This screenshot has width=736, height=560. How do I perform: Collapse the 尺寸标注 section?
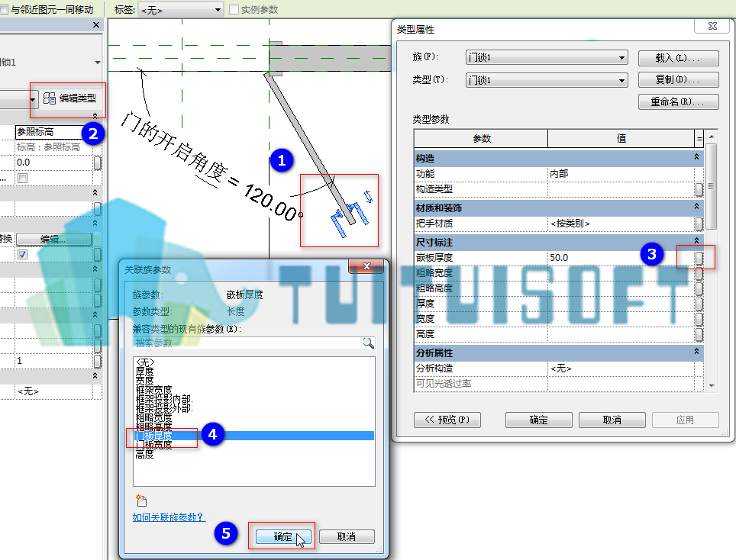(696, 241)
